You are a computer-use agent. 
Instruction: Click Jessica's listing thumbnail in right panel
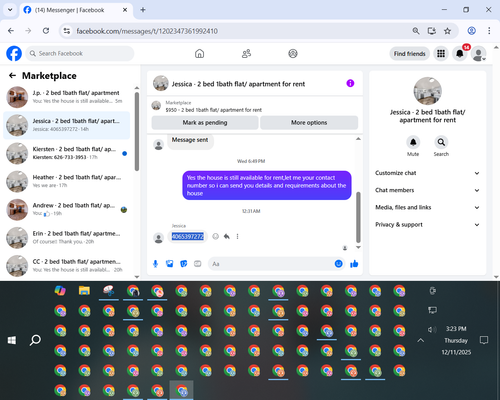pos(428,91)
